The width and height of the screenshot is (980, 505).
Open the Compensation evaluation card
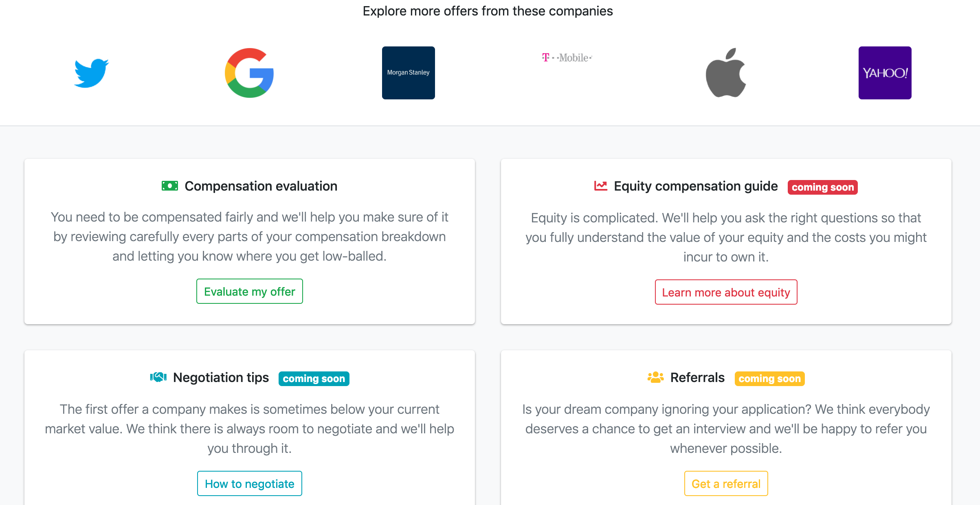click(x=249, y=241)
